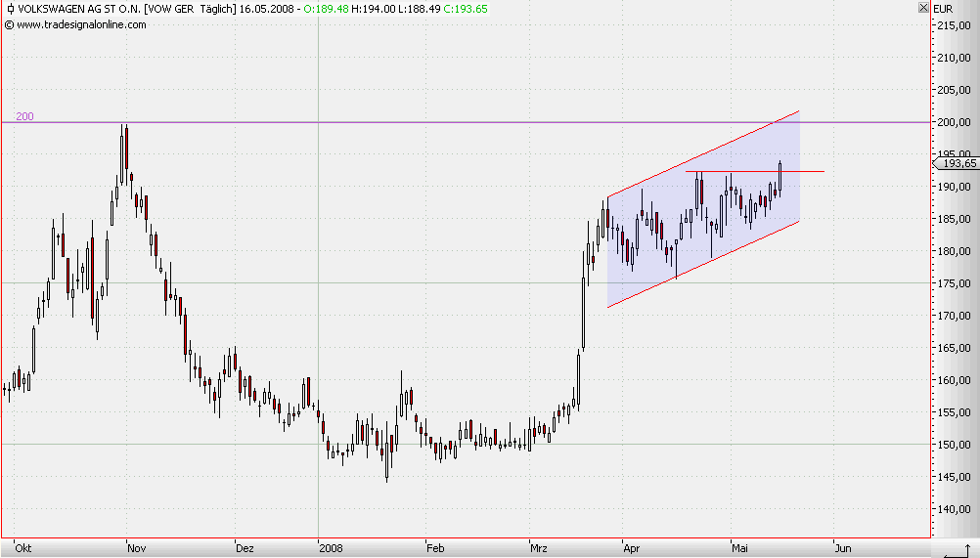Click the high value H:194.00

(374, 9)
